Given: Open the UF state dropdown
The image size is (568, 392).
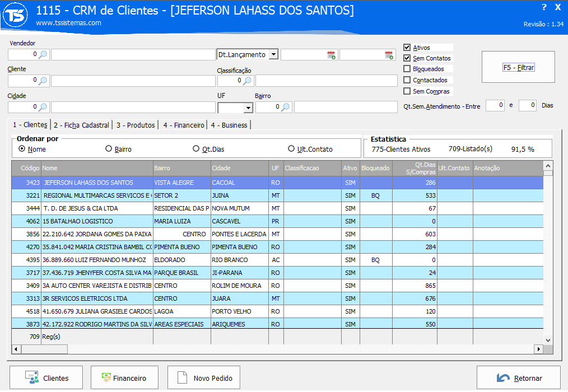Looking at the screenshot, I should click(248, 108).
